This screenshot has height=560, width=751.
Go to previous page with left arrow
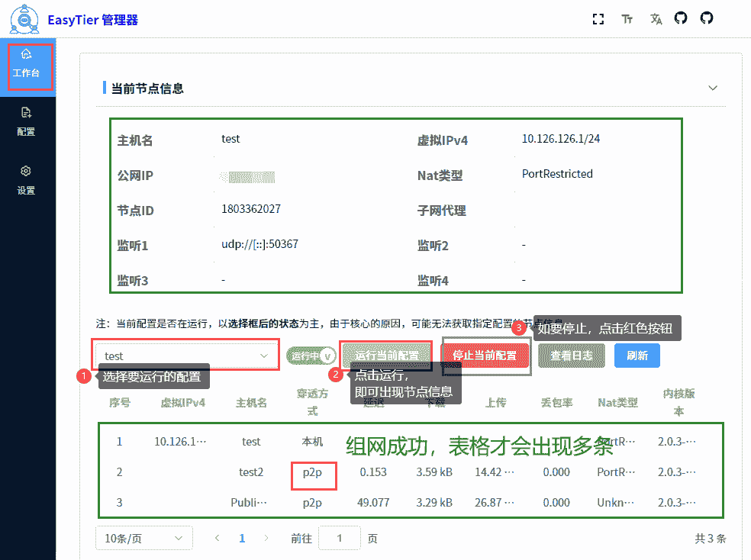(x=218, y=539)
